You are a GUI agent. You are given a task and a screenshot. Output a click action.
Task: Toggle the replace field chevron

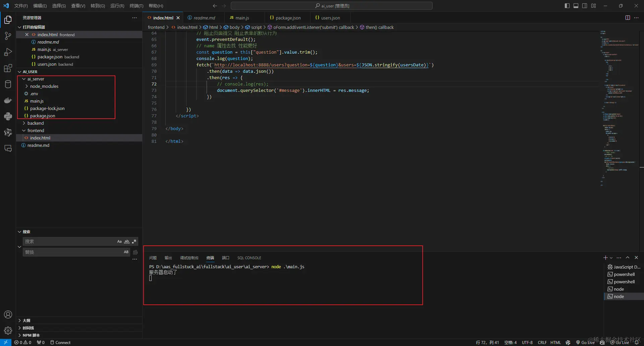point(19,247)
